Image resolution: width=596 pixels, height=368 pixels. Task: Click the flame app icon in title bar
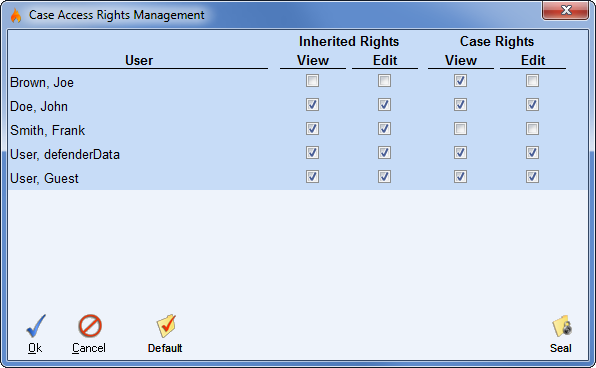pyautogui.click(x=16, y=15)
